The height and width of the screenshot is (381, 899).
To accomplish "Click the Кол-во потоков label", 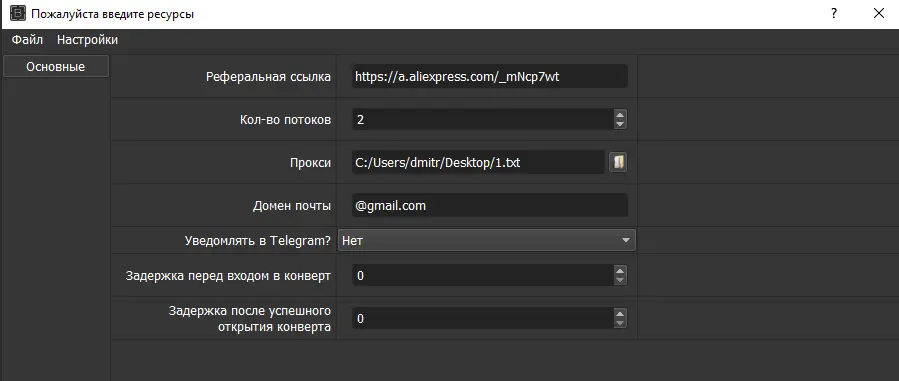I will [285, 120].
